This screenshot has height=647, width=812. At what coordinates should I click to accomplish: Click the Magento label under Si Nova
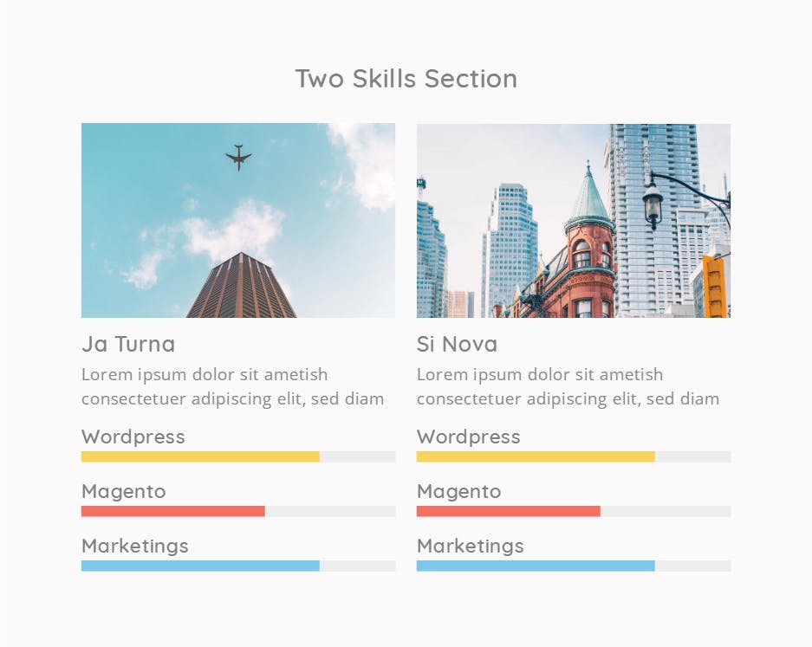click(x=458, y=491)
